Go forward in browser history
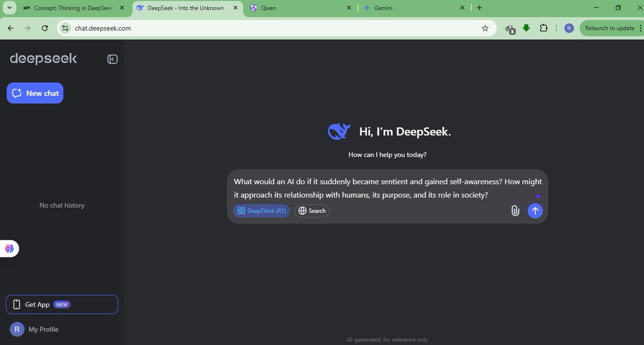 (27, 28)
